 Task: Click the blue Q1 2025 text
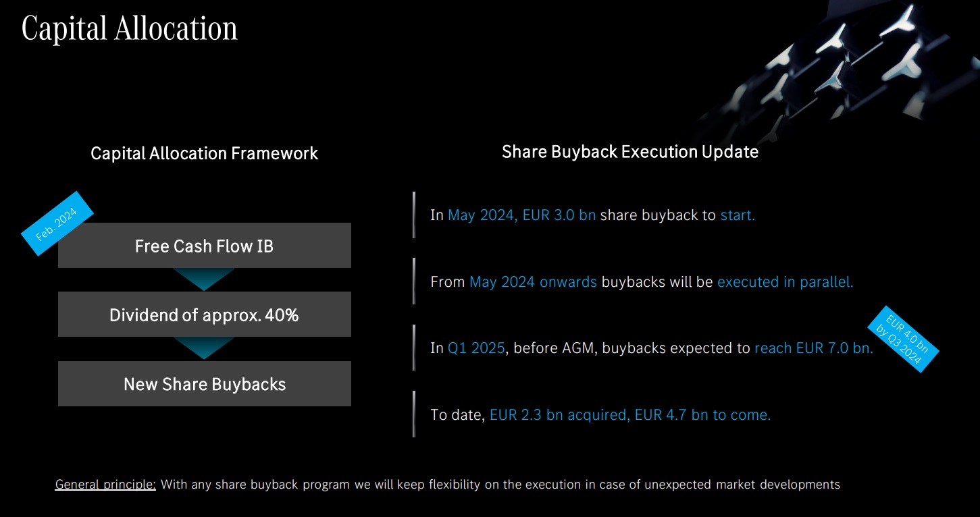[476, 348]
